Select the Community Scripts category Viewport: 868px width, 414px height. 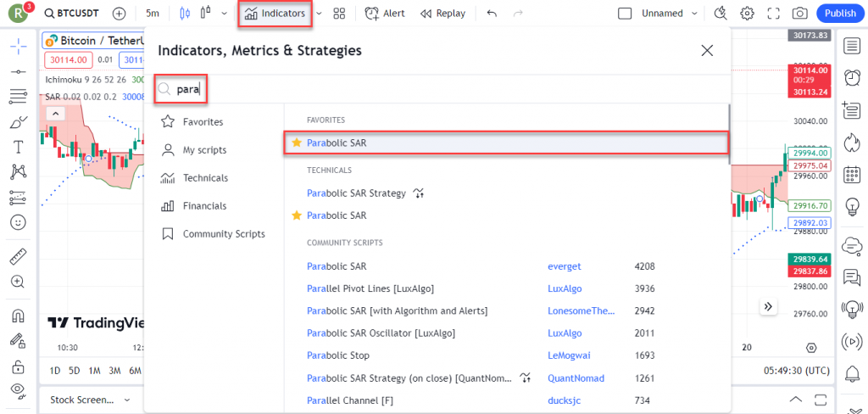[x=213, y=234]
